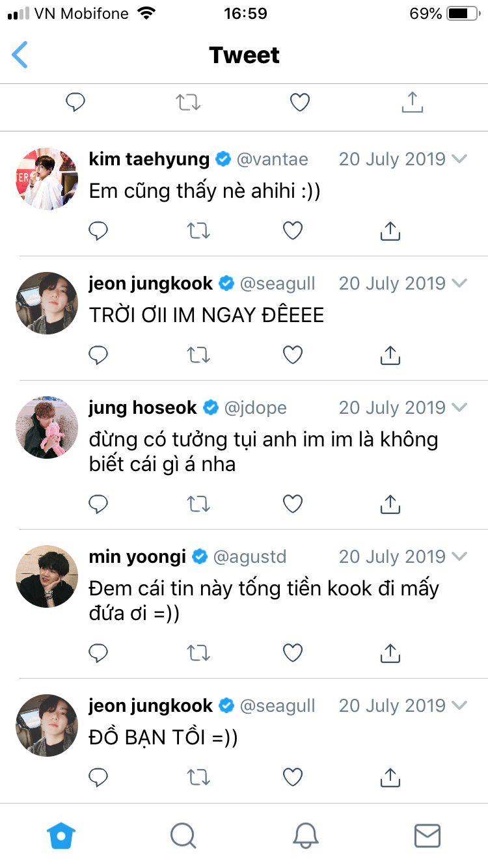Open the @agustd profile handle
488x868 pixels.
pos(250,557)
